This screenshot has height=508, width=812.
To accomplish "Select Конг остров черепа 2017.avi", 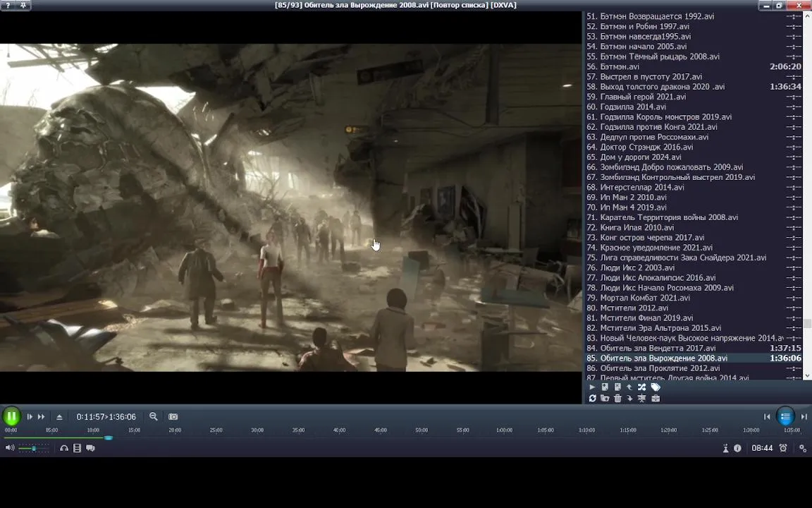I will click(694, 237).
